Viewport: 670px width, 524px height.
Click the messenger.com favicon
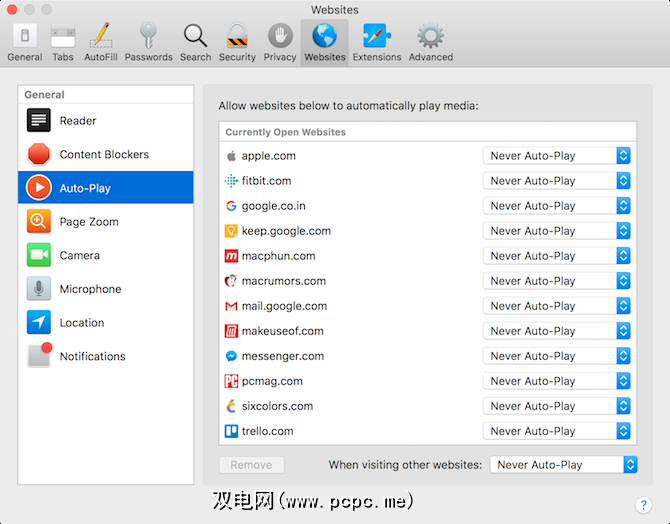(x=231, y=356)
